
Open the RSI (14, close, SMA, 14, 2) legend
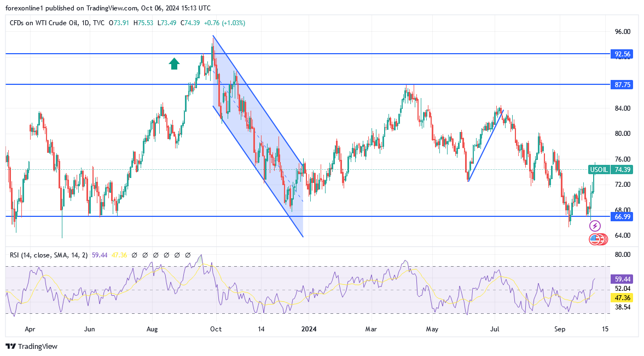coord(49,255)
